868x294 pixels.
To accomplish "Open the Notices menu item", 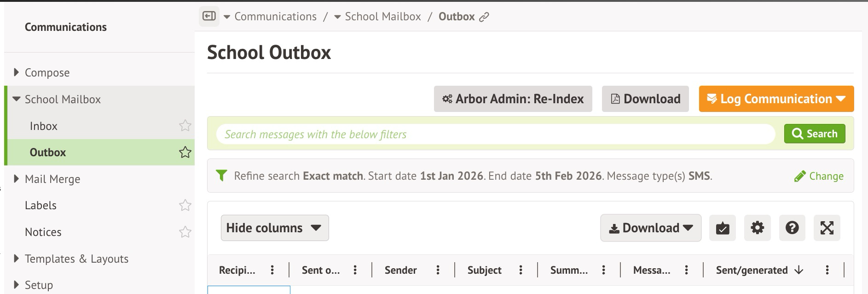I will [x=43, y=232].
